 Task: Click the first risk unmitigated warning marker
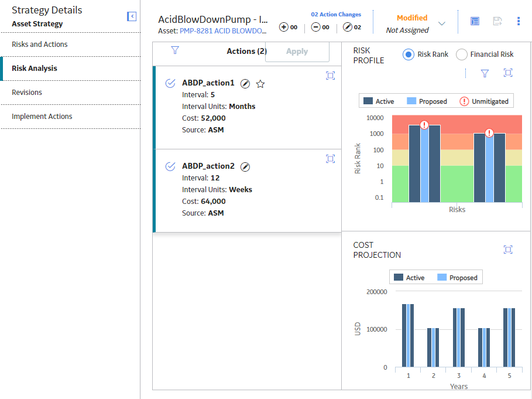coord(424,125)
